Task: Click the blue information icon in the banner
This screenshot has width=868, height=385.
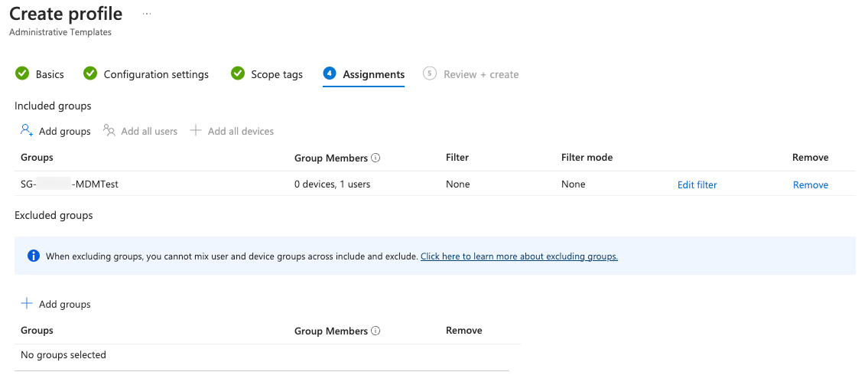Action: pyautogui.click(x=34, y=256)
